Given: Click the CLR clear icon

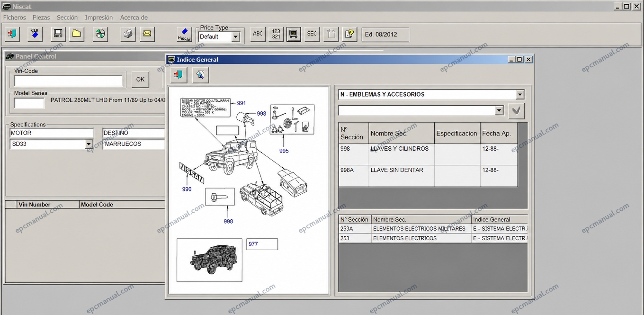Looking at the screenshot, I should coord(35,34).
